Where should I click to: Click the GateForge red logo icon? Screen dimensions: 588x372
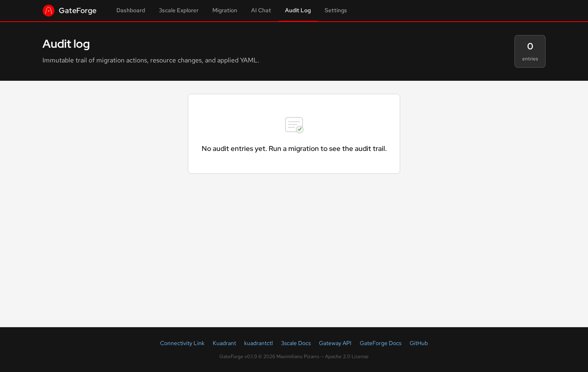pos(49,11)
